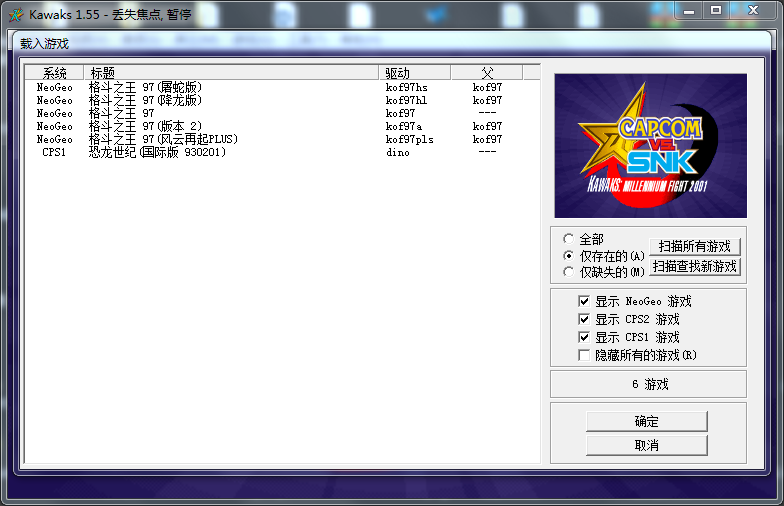The height and width of the screenshot is (506, 784).
Task: Select game 格斗之王 97 (屠蛇版)
Action: [282, 88]
